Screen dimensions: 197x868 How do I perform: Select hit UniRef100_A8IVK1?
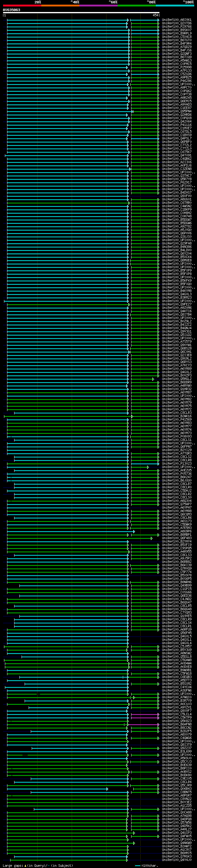[x=176, y=20]
